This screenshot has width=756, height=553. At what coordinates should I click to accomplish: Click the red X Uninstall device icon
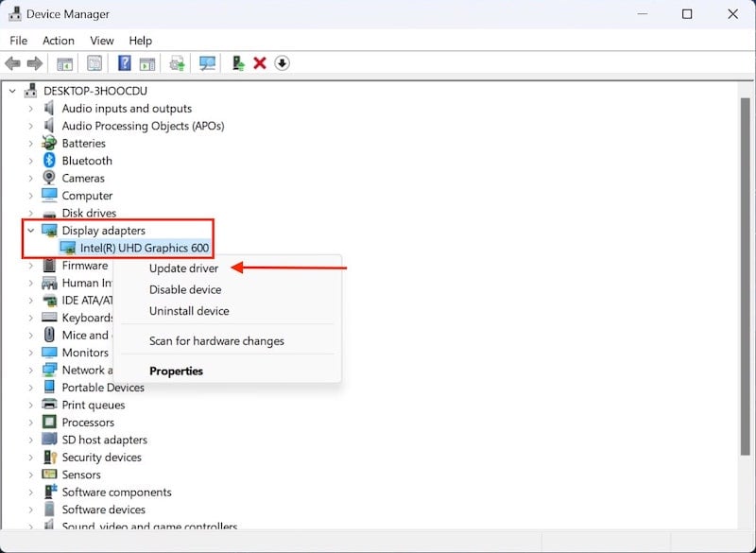tap(260, 63)
